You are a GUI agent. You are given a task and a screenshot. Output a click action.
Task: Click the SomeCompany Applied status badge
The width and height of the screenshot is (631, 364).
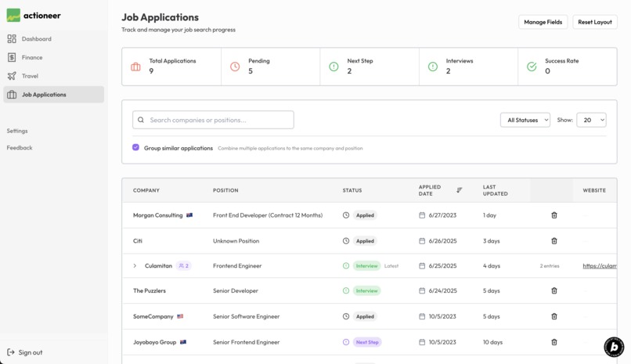pyautogui.click(x=365, y=316)
